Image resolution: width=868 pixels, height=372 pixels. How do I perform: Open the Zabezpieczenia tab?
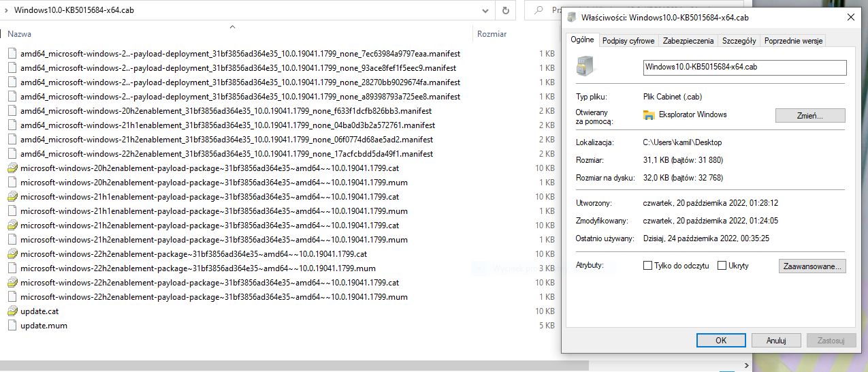pyautogui.click(x=688, y=41)
